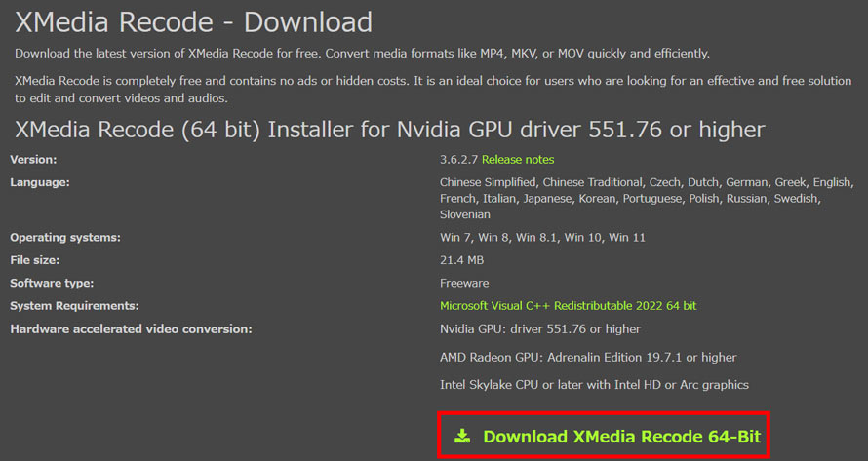
Task: Click the File size: label
Action: coord(34,260)
